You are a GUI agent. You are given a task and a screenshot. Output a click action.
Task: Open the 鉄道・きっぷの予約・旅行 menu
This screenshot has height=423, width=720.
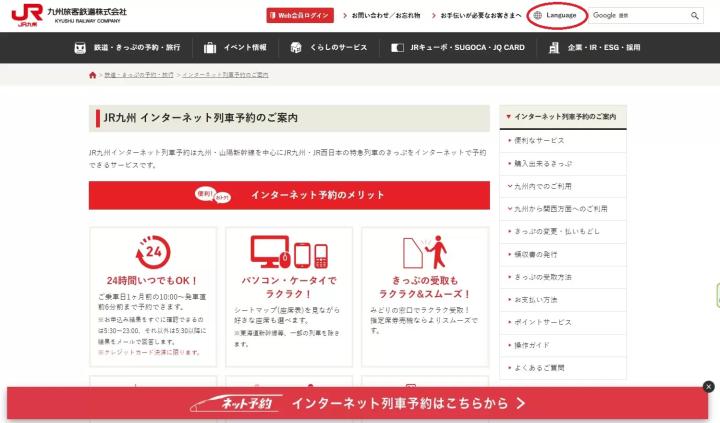(x=129, y=47)
